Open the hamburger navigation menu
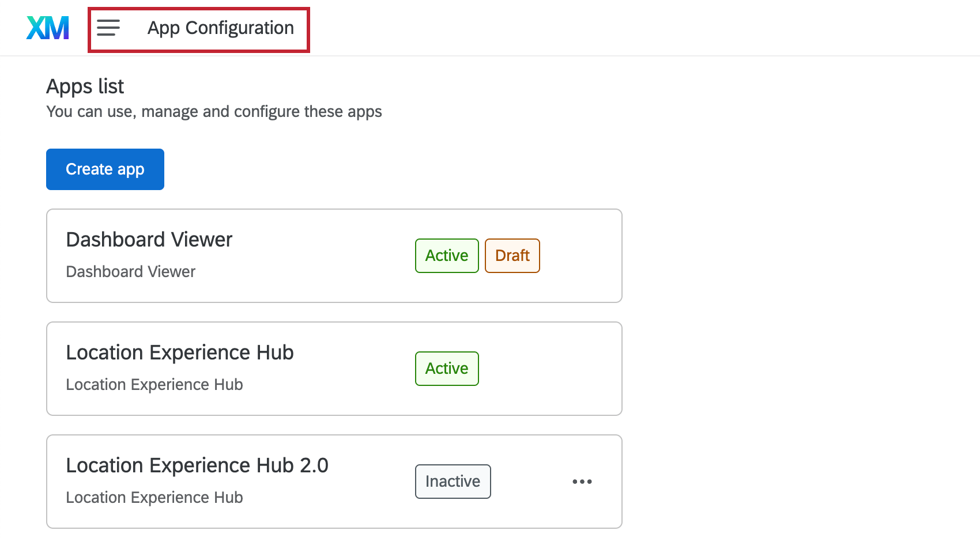 click(108, 28)
